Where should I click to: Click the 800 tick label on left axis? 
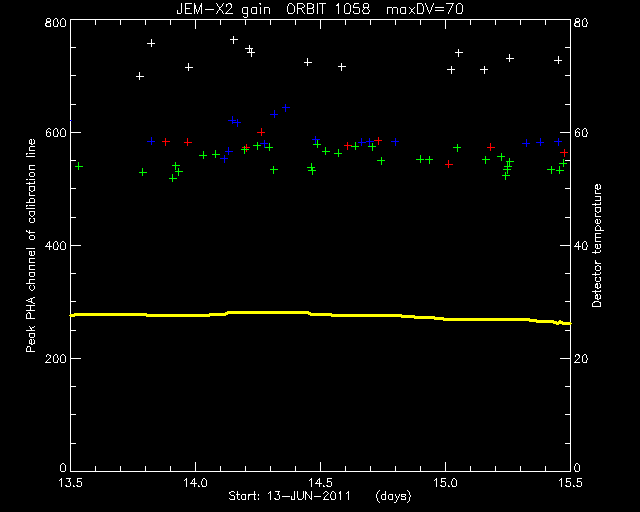pyautogui.click(x=55, y=22)
